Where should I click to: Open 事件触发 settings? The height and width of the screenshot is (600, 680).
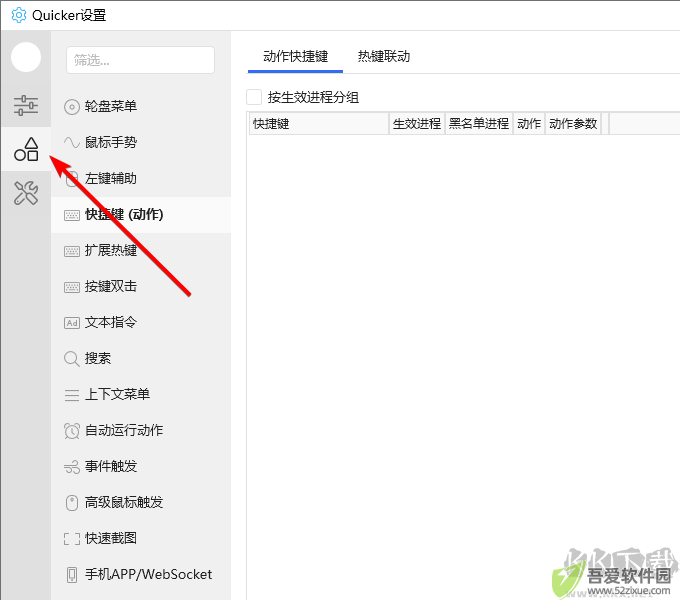click(x=141, y=466)
